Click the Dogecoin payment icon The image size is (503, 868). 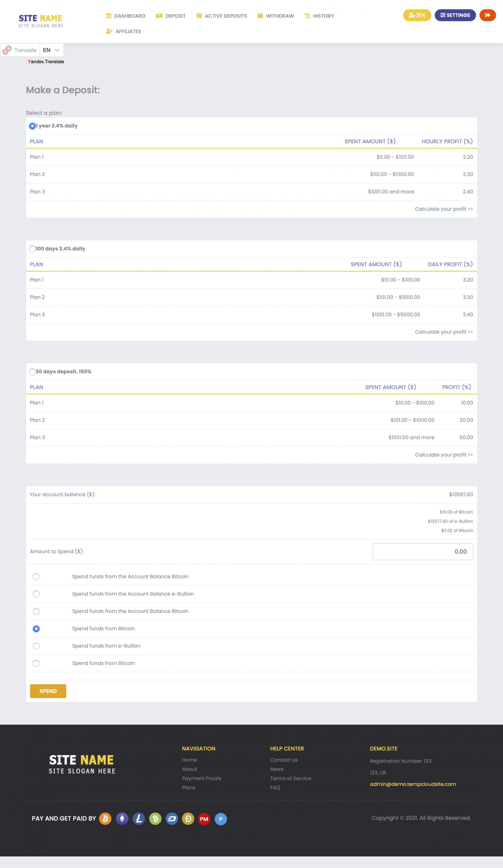click(188, 818)
